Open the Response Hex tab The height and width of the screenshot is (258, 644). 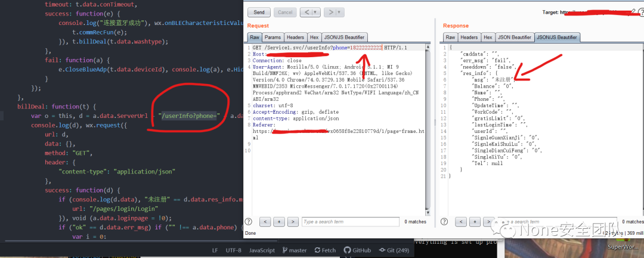click(x=488, y=38)
